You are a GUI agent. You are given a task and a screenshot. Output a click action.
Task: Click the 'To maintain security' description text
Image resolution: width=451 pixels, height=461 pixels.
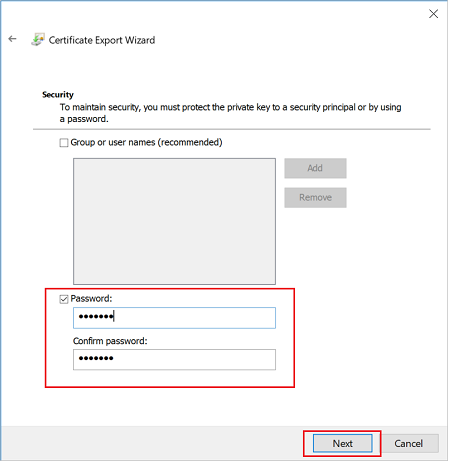click(x=230, y=113)
